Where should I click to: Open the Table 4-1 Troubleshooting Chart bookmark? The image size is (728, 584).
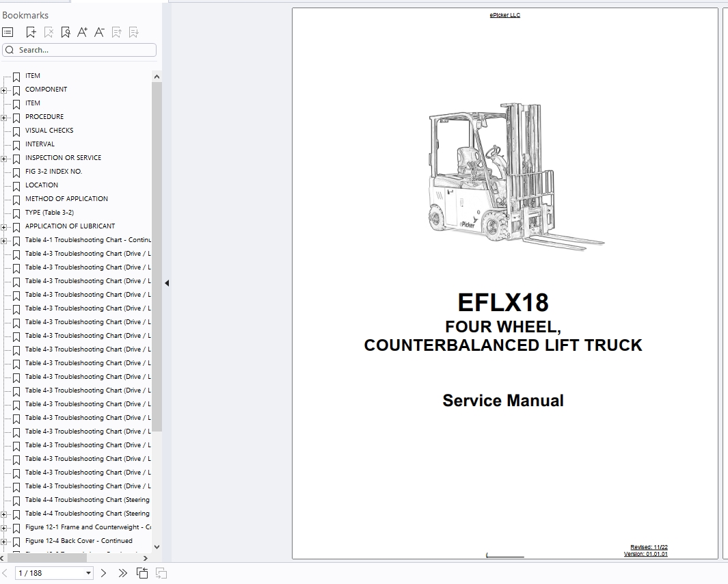[x=87, y=240]
